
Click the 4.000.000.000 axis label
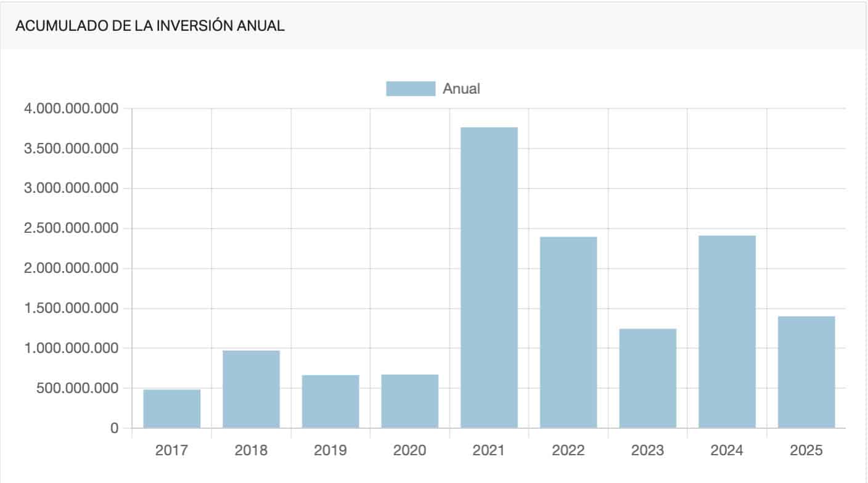pos(71,108)
